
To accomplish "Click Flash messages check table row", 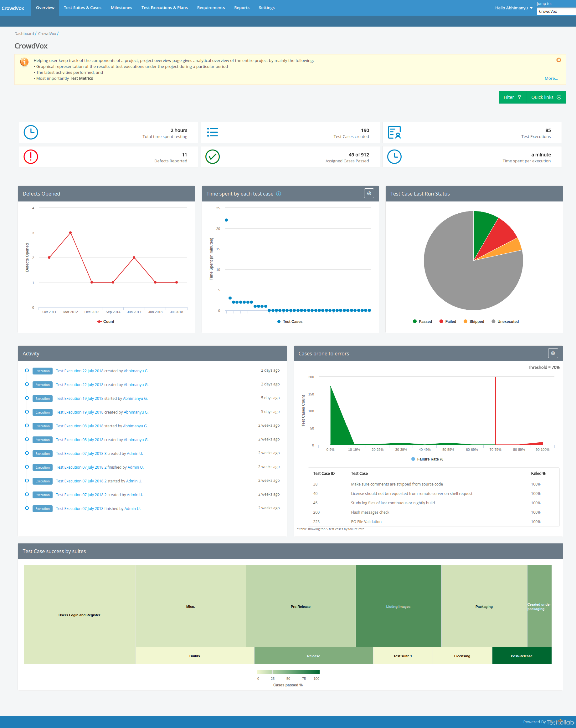I will click(x=433, y=512).
